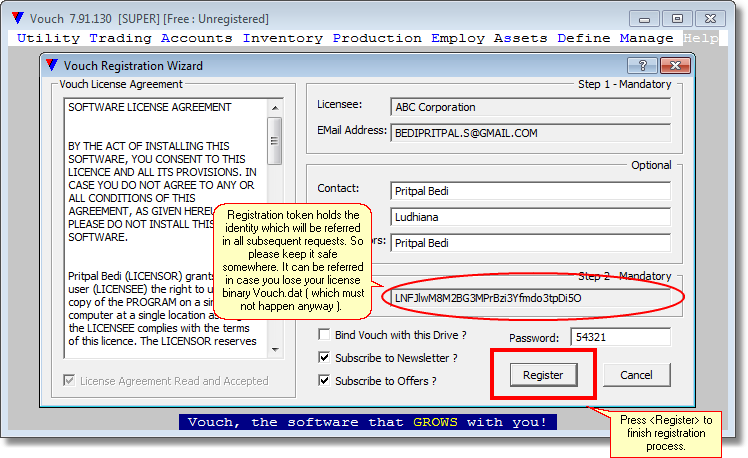Click the Register button
Viewport: 748px width, 458px height.
click(x=543, y=375)
